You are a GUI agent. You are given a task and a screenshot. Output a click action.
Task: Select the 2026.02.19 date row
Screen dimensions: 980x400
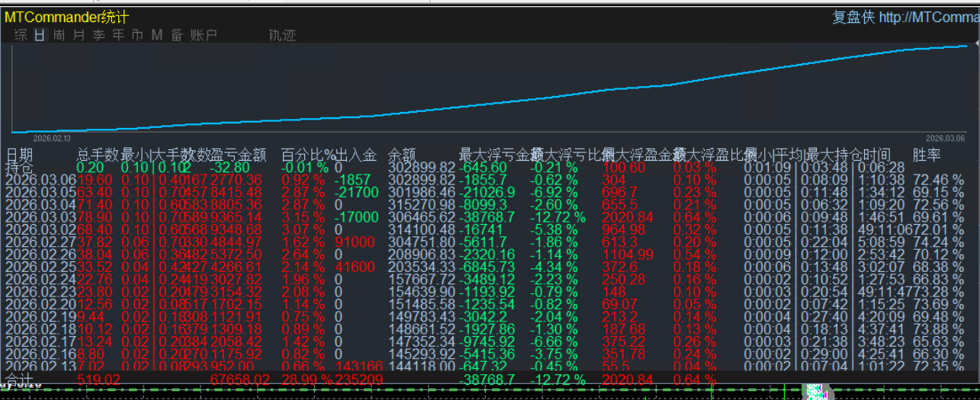coord(40,316)
